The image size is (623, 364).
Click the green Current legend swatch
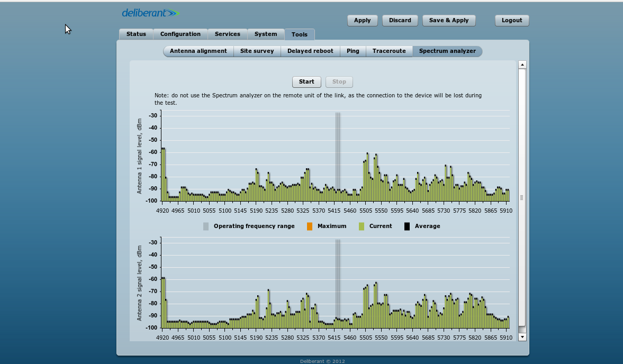(x=362, y=226)
